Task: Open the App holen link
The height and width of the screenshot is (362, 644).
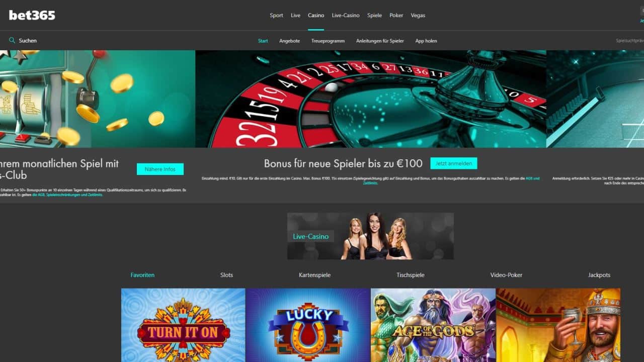Action: 426,41
